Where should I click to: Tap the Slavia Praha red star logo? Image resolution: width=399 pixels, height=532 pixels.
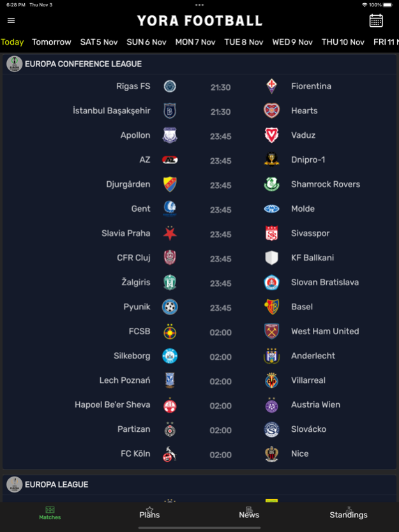coord(170,233)
